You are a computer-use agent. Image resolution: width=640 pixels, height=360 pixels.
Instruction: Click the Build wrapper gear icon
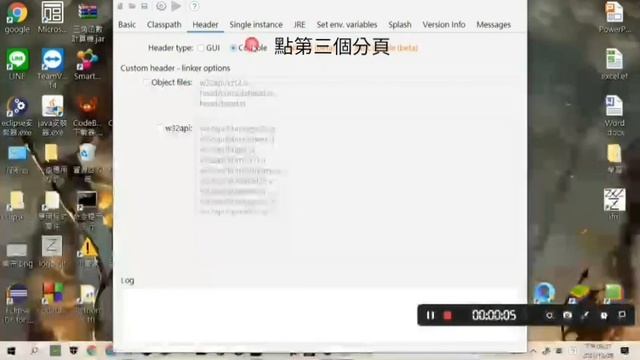(x=161, y=6)
